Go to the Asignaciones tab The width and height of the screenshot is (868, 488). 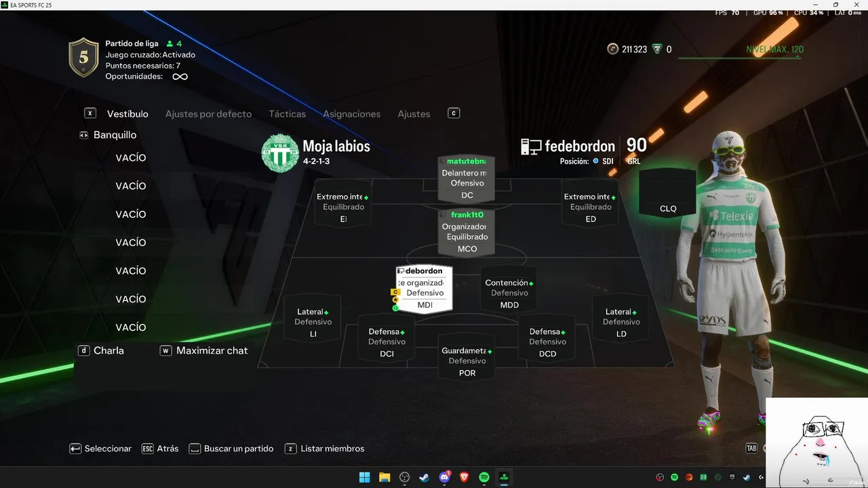(351, 114)
